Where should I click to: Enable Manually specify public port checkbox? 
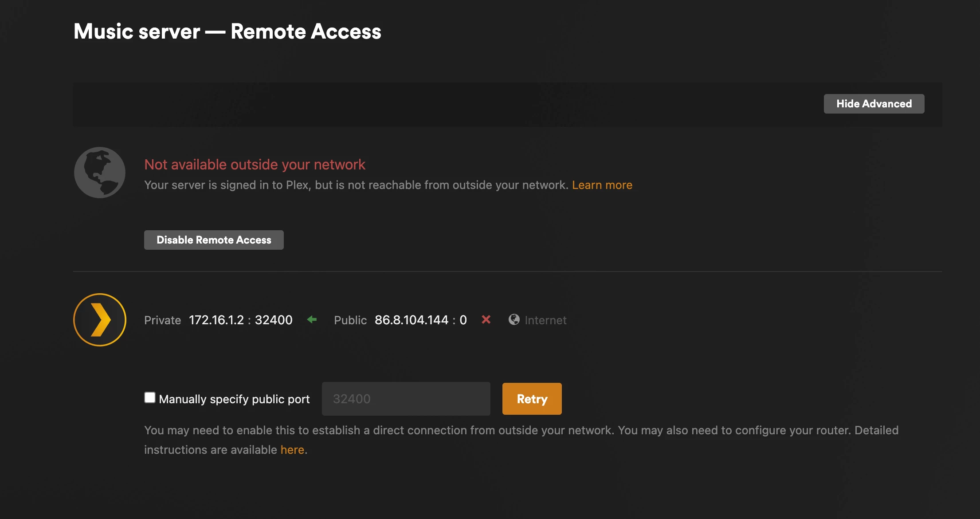150,397
